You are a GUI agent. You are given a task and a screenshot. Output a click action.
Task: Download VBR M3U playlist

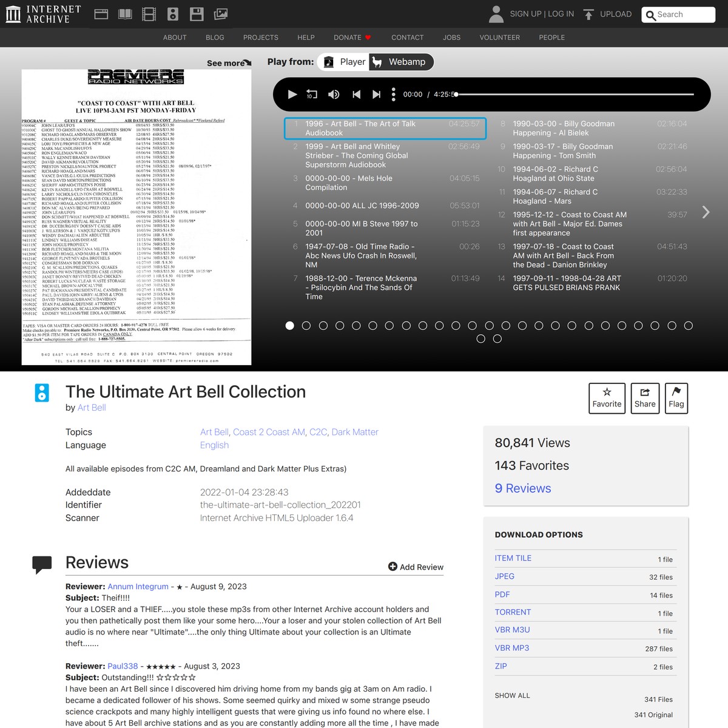513,630
